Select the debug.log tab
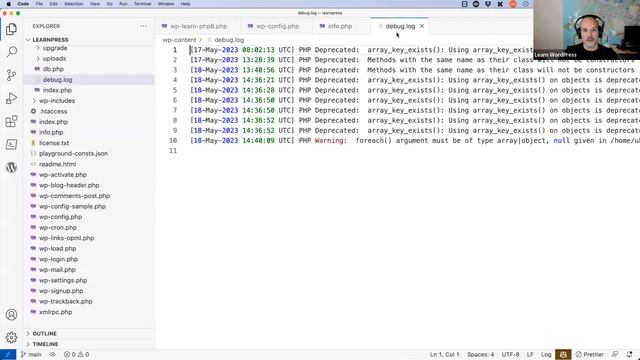 pos(400,26)
